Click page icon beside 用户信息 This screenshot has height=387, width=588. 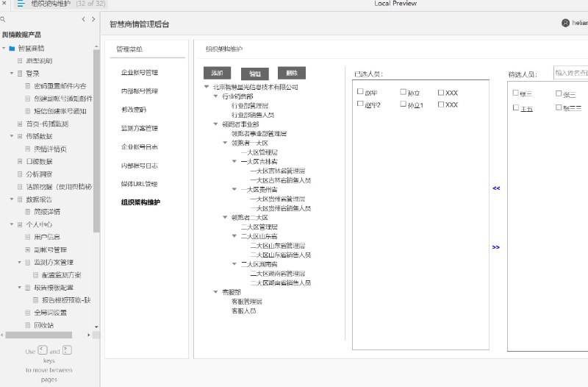coord(28,237)
